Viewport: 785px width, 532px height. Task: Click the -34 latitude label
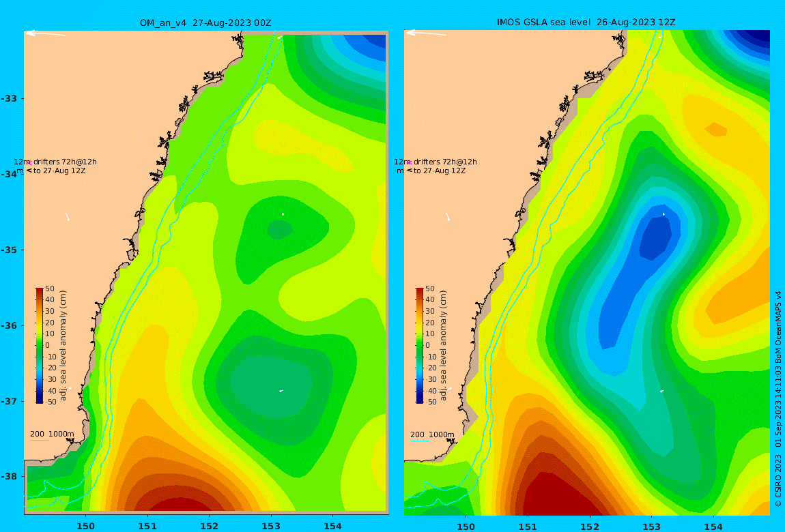(x=9, y=174)
